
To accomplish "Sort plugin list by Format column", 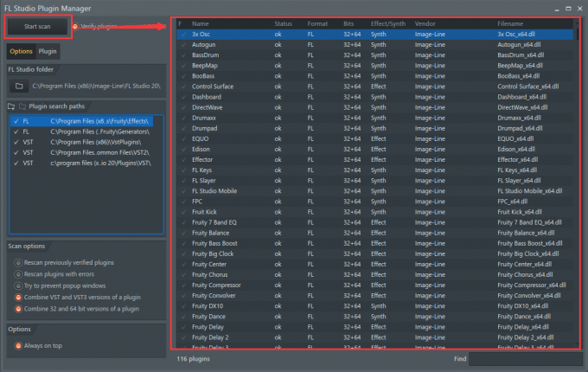I will point(317,23).
